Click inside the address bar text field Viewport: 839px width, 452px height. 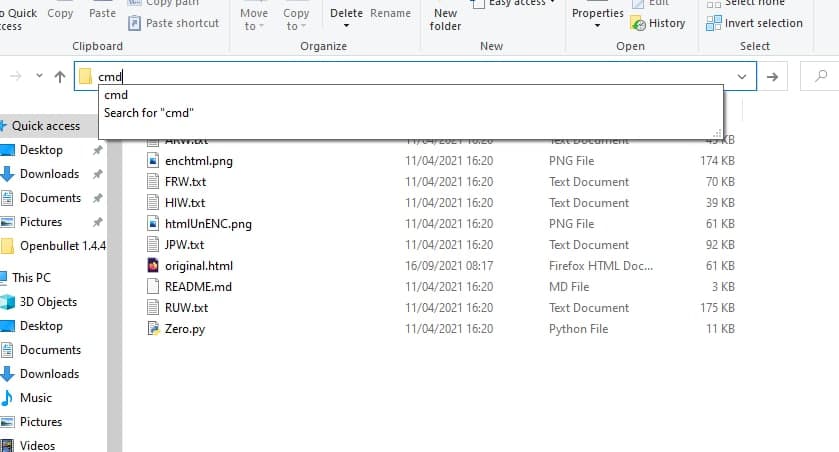pos(400,76)
